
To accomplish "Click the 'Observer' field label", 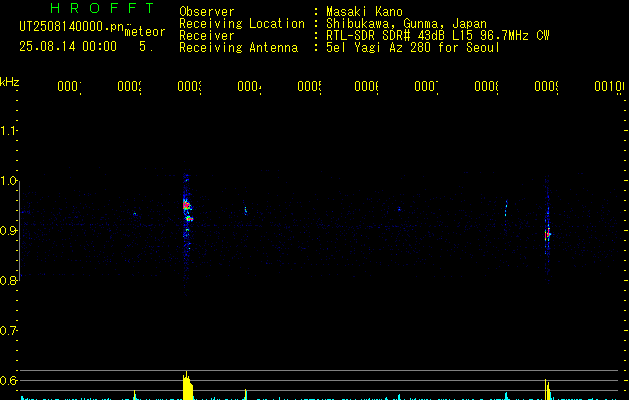I will [207, 12].
